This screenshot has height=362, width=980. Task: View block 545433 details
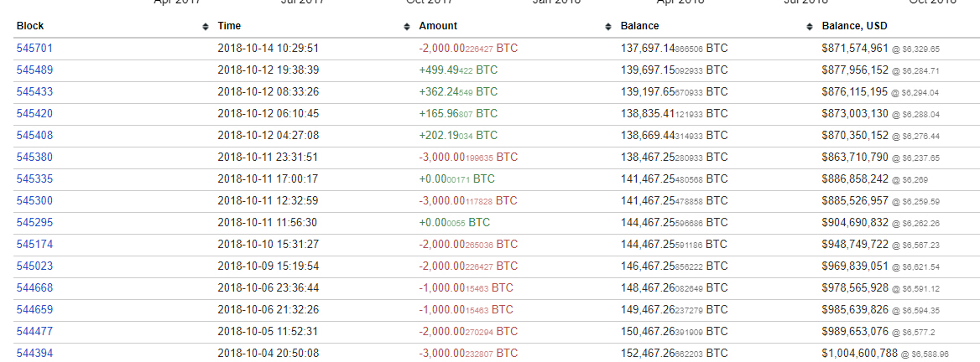click(34, 92)
